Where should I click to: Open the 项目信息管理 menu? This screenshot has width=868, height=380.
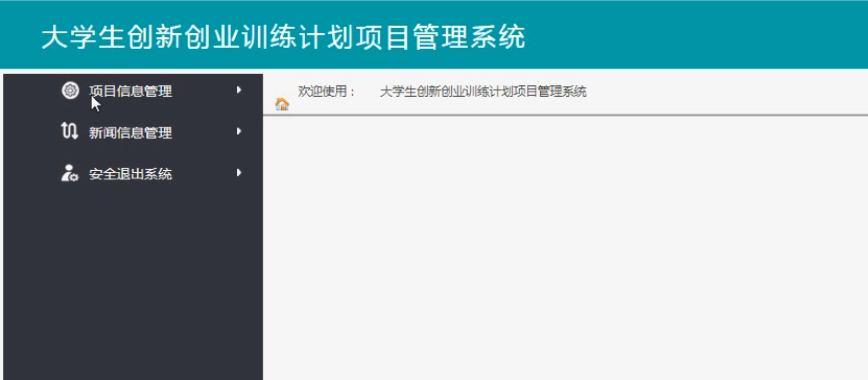[130, 91]
